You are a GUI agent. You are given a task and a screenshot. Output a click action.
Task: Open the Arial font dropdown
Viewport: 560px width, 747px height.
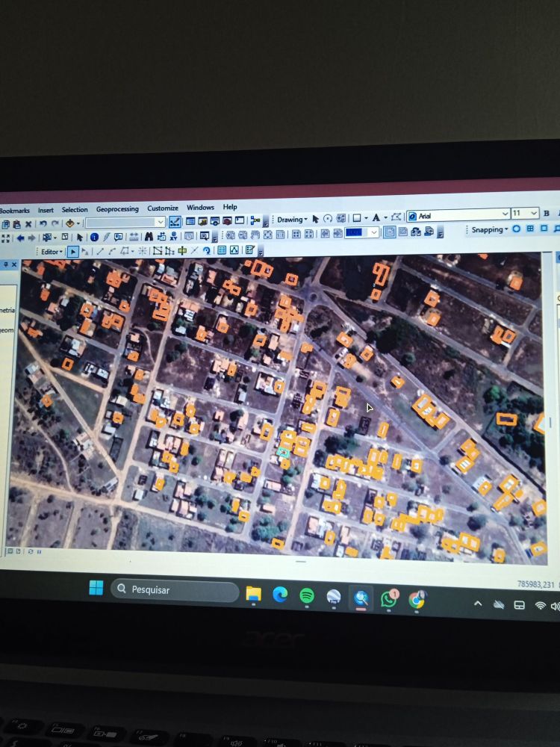pyautogui.click(x=458, y=215)
